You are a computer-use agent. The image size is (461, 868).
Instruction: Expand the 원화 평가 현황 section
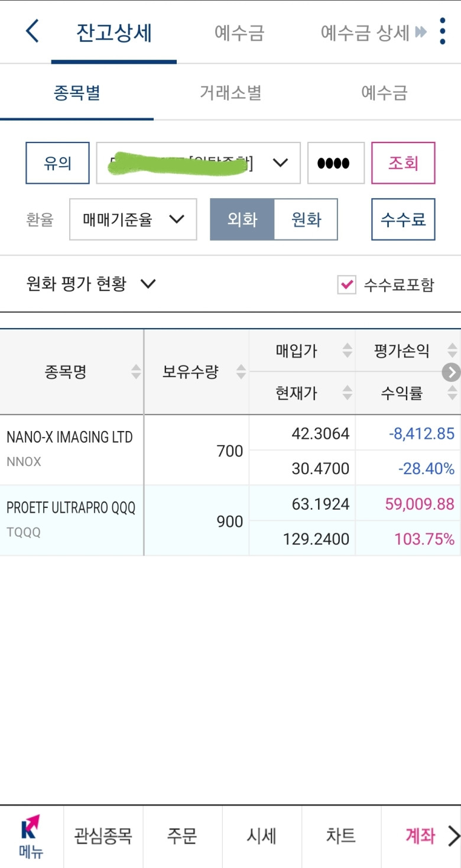pos(92,284)
